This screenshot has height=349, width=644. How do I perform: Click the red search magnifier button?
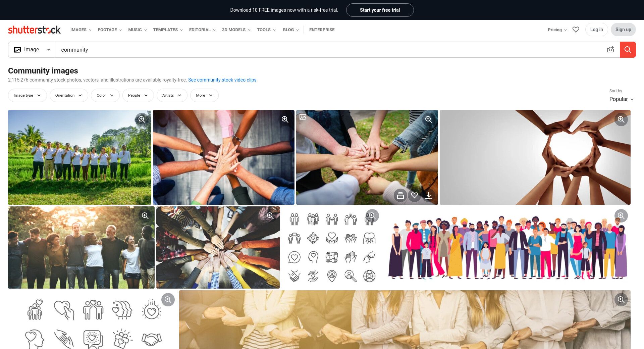(628, 50)
